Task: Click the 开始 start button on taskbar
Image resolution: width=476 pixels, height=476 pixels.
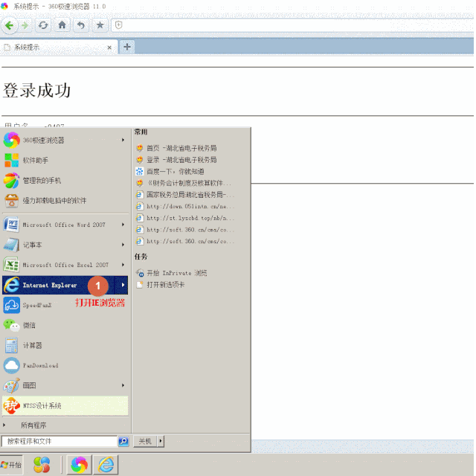Action: 11,465
